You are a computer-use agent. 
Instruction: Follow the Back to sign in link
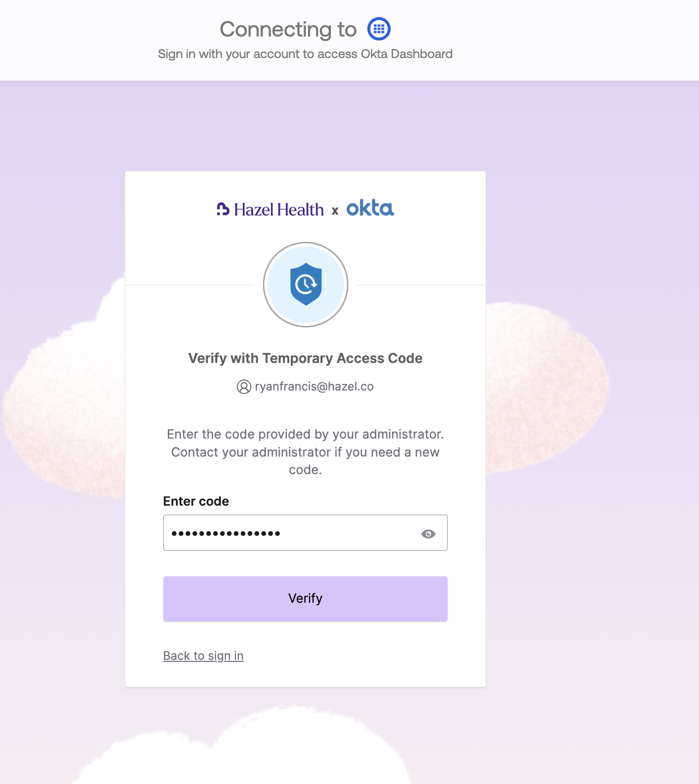pos(203,656)
